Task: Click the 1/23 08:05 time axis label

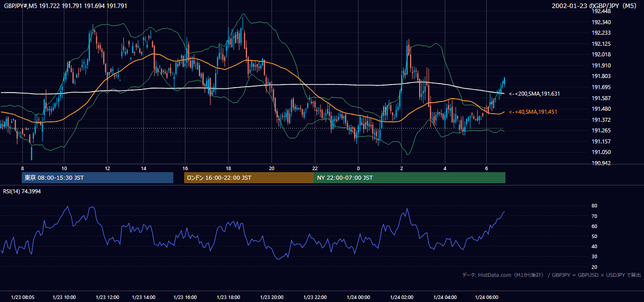Action: (x=22, y=297)
